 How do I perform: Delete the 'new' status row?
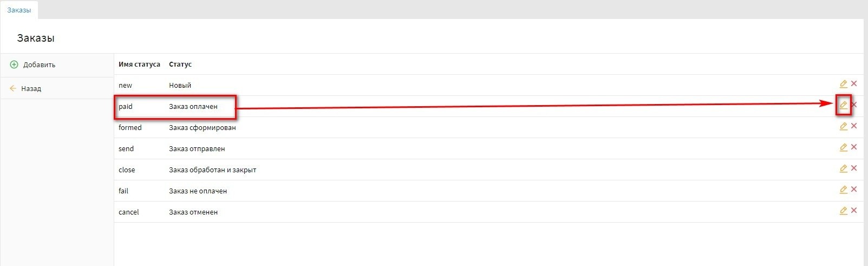tap(854, 83)
